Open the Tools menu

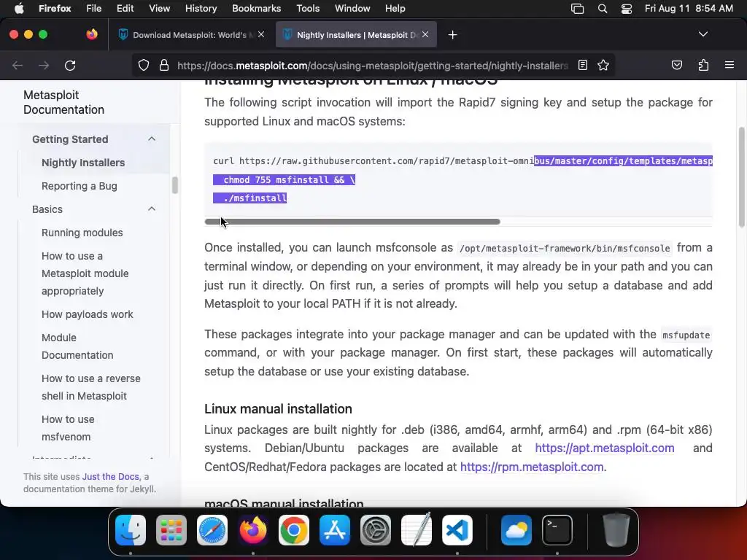[308, 8]
